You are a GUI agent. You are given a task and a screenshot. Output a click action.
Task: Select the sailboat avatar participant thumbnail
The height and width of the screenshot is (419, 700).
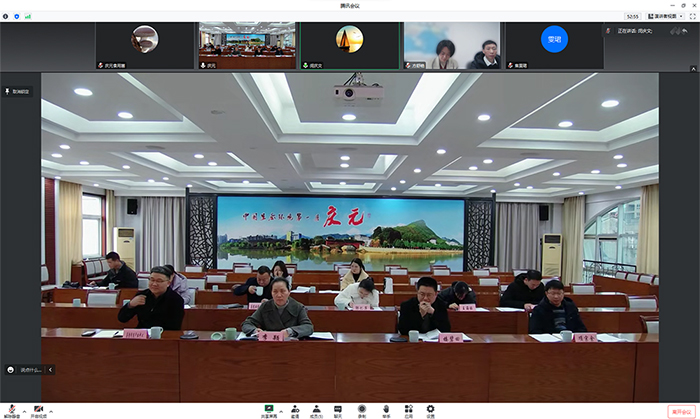349,45
